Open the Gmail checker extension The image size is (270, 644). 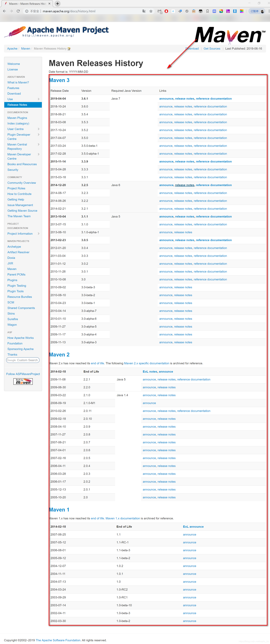pyautogui.click(x=160, y=11)
